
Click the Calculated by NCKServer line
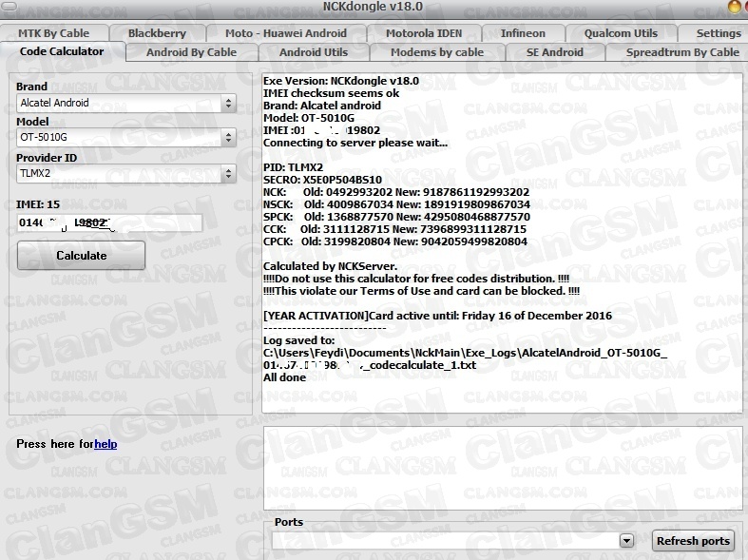click(330, 266)
